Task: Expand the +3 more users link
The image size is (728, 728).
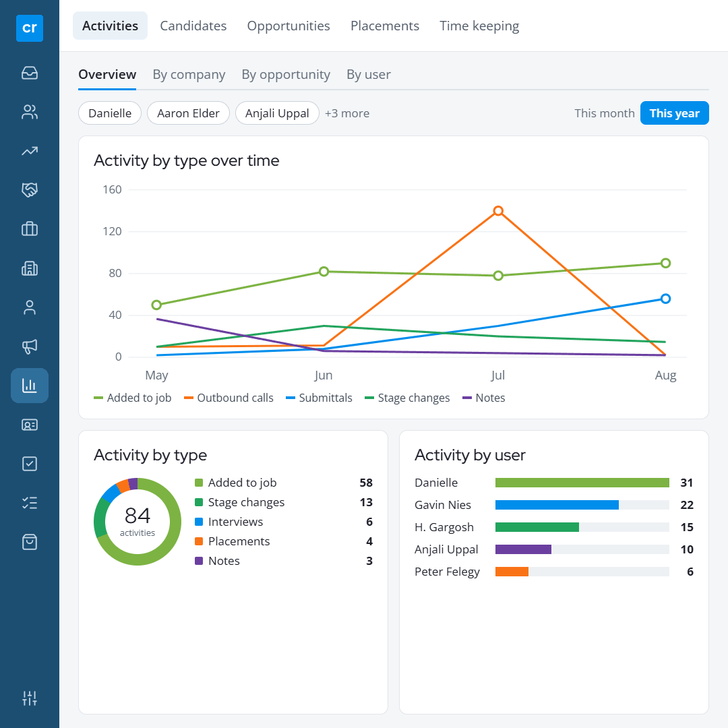Action: pos(347,113)
